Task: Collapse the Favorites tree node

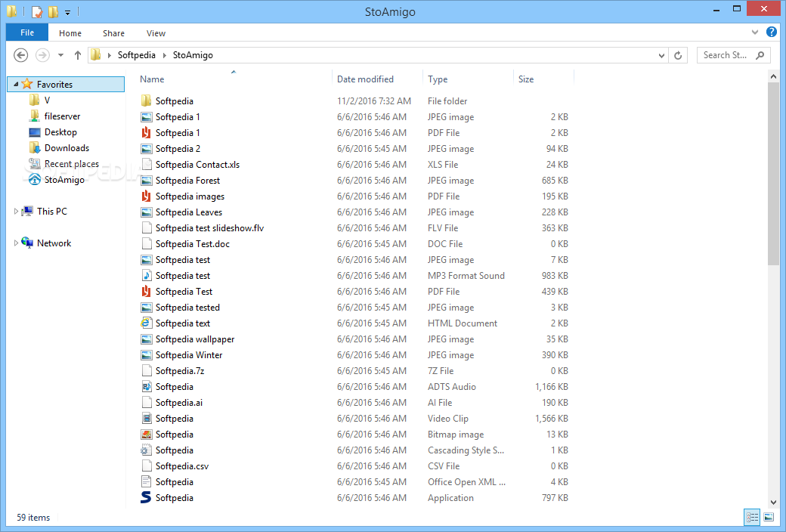Action: pyautogui.click(x=16, y=84)
